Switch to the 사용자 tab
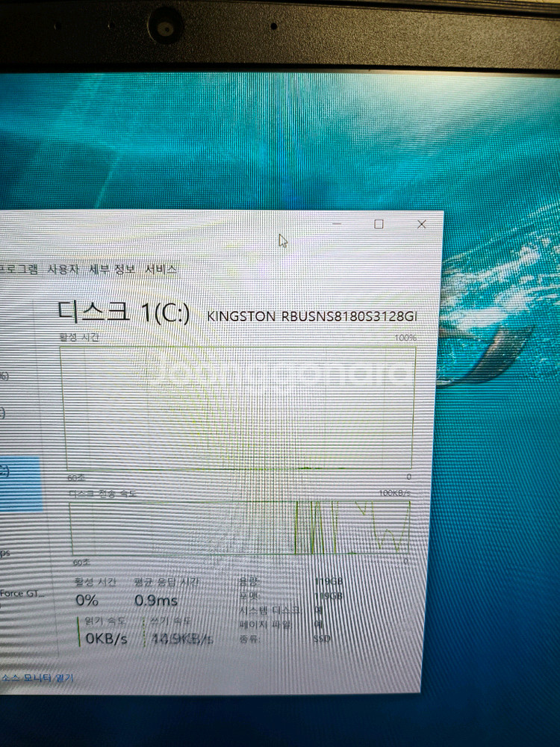 click(63, 270)
